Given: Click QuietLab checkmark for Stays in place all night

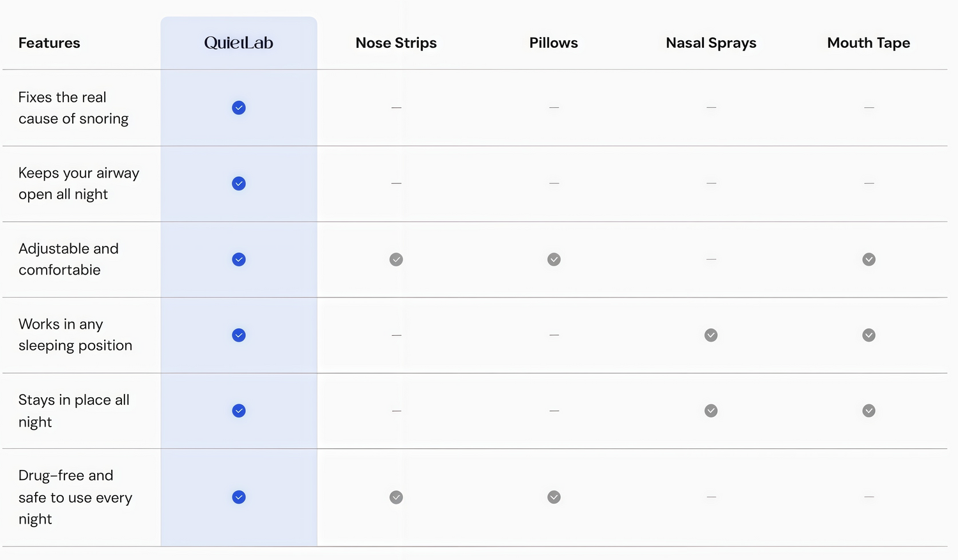Looking at the screenshot, I should [x=239, y=411].
